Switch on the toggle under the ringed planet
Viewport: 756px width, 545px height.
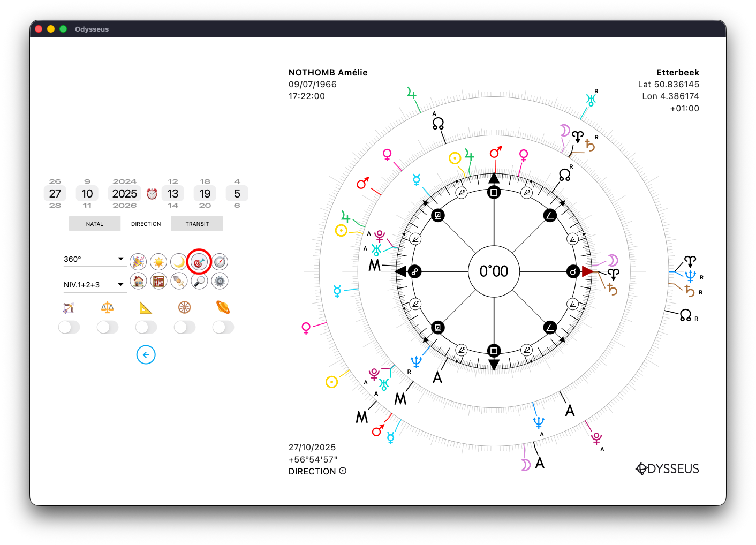pos(223,327)
